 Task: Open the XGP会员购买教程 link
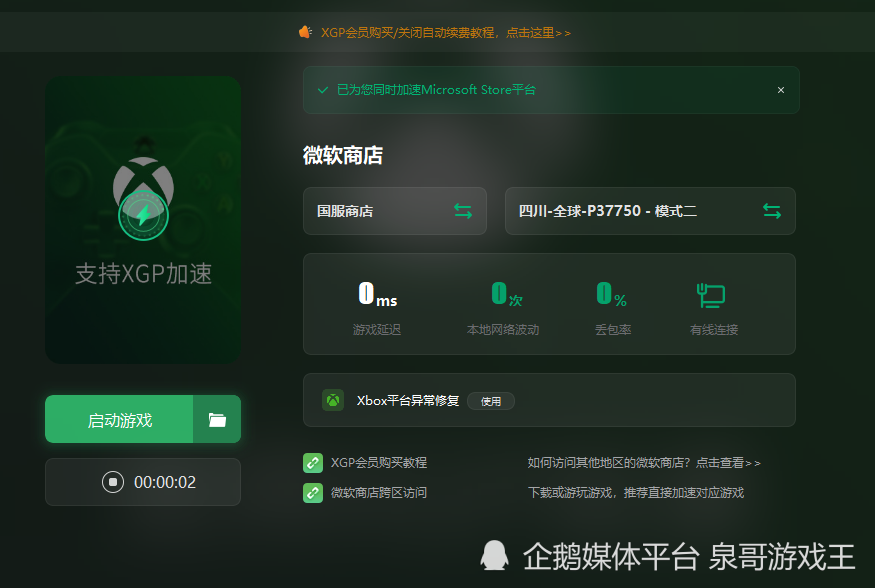(379, 462)
